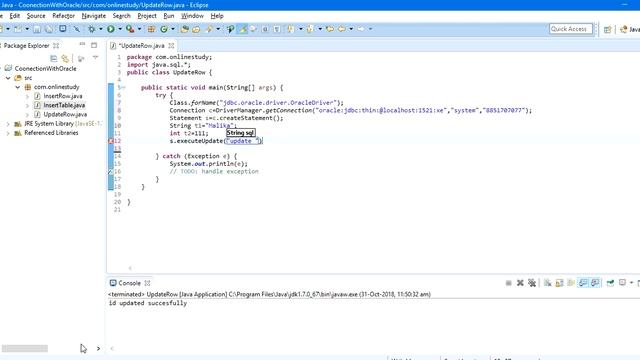Click the Open Task folder icon
Screen dimensions: 640x360
point(196,29)
